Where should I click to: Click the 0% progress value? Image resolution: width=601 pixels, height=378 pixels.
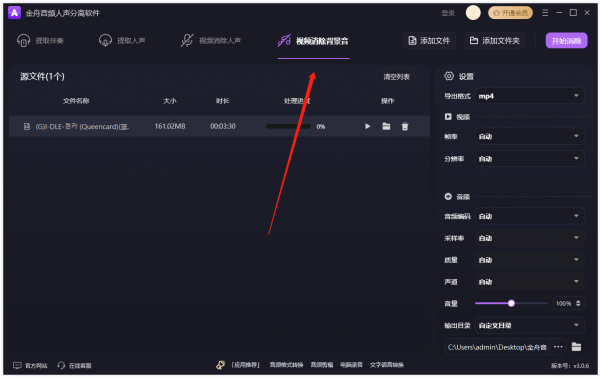[x=320, y=127]
